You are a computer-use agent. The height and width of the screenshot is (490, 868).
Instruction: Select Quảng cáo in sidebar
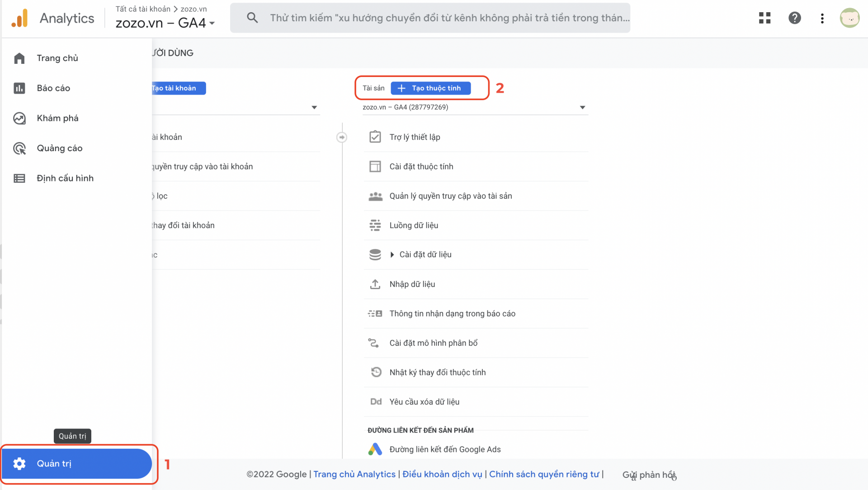click(60, 148)
